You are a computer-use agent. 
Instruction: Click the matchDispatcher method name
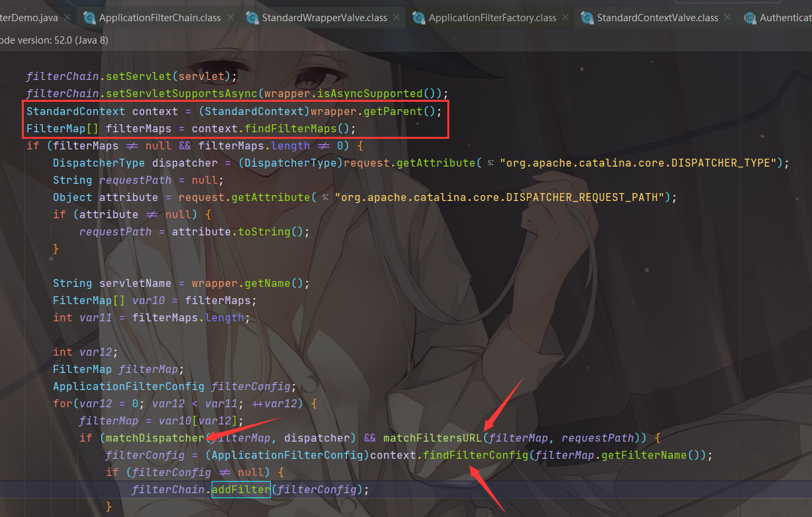pos(155,438)
